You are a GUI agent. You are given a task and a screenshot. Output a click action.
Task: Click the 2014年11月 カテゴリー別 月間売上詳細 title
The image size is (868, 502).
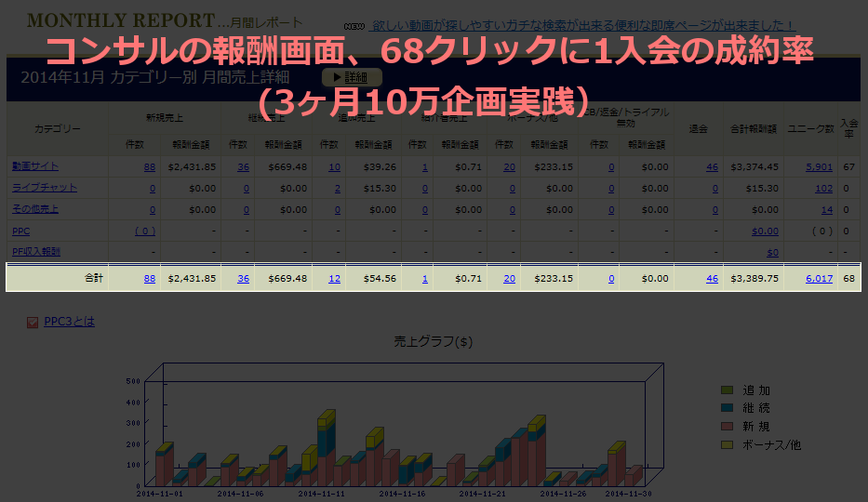[x=155, y=77]
